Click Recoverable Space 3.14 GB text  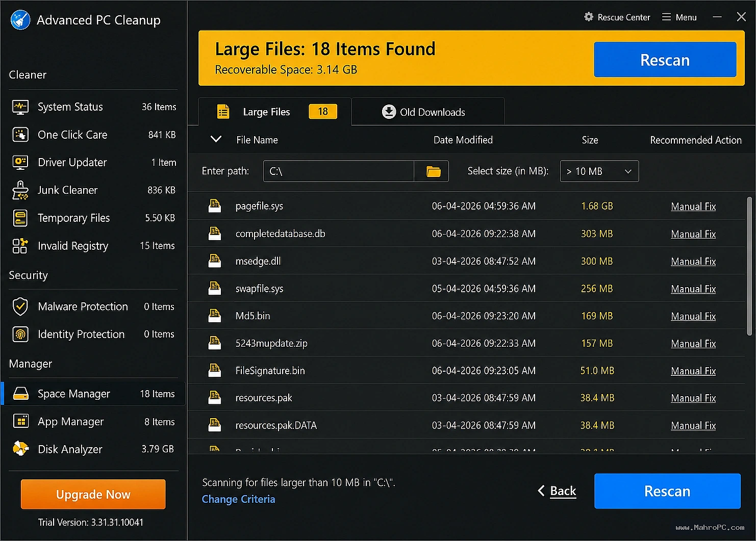pyautogui.click(x=286, y=69)
